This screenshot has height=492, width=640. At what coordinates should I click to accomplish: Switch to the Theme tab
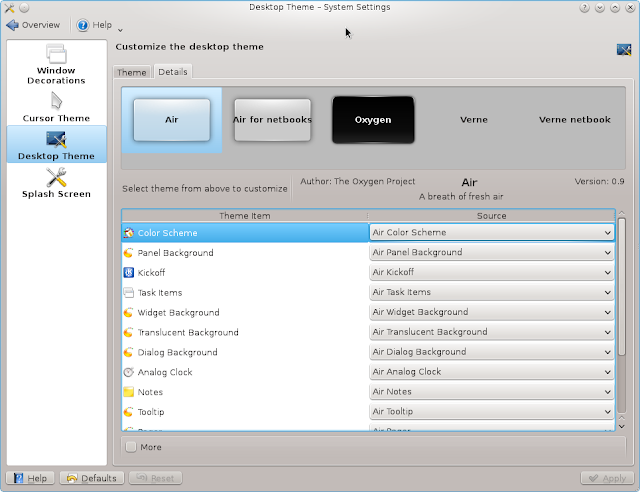(131, 72)
